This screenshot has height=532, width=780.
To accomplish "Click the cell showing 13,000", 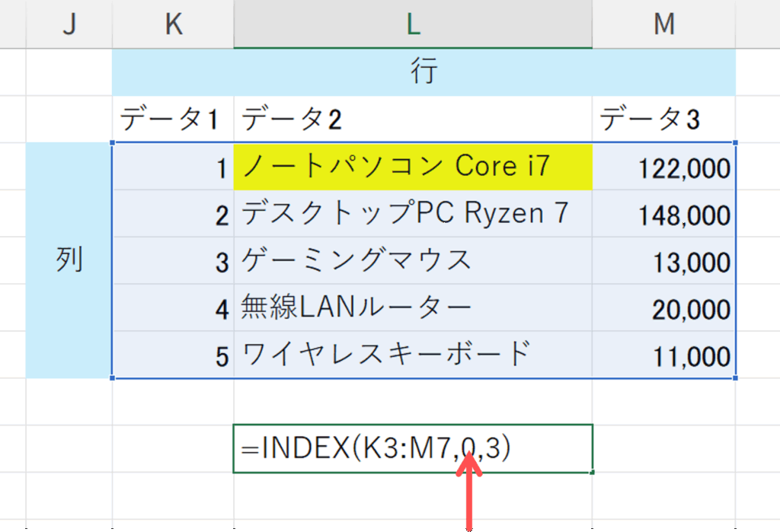I will [x=663, y=262].
